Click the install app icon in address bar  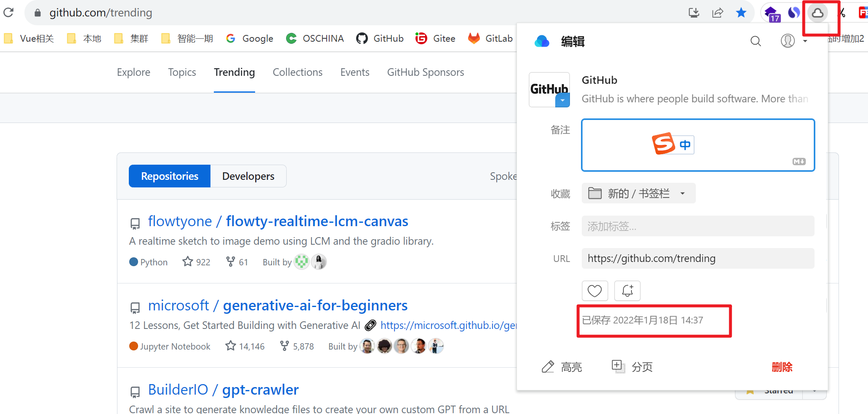coord(694,13)
